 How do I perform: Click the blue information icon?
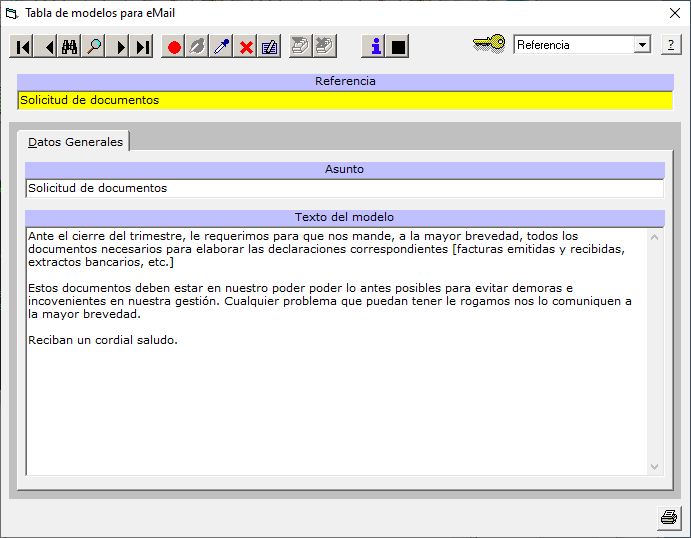(x=374, y=47)
